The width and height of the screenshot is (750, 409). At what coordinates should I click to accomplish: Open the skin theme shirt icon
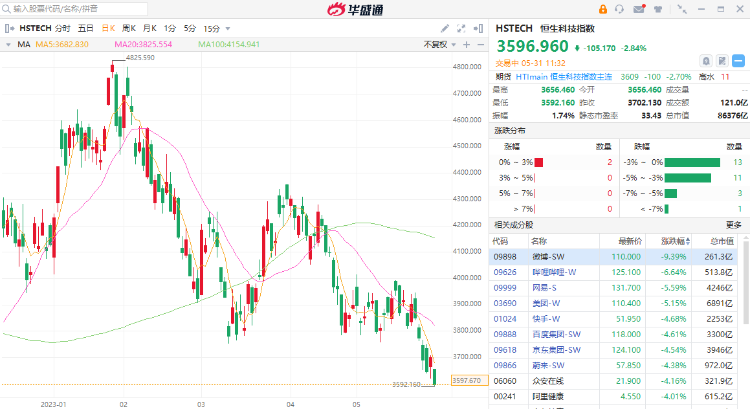pyautogui.click(x=658, y=9)
